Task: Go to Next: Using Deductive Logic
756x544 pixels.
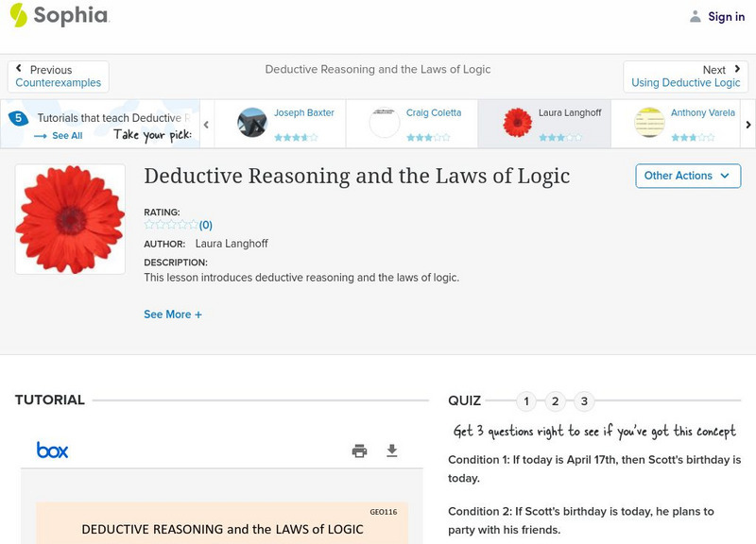Action: pos(686,76)
